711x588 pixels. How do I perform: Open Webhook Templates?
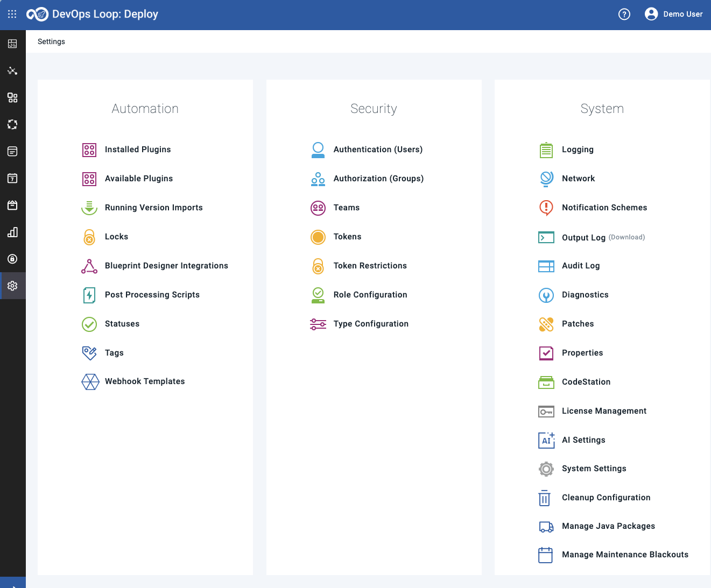(x=145, y=381)
